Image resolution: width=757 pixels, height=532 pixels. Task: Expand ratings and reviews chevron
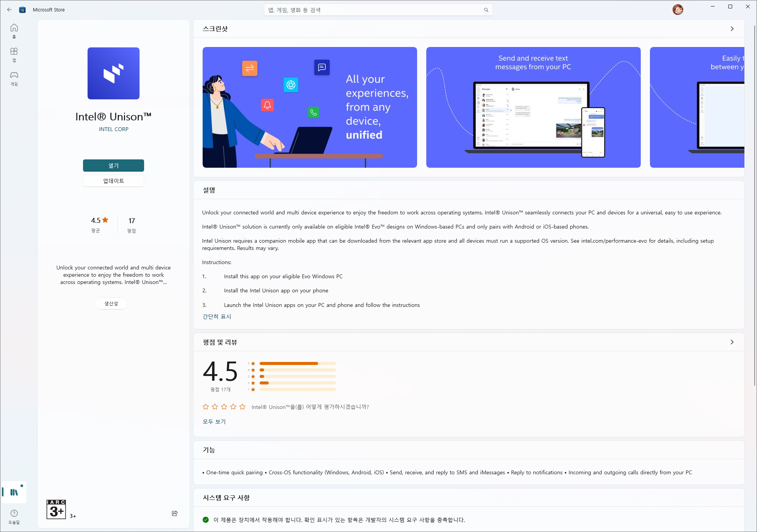point(732,342)
